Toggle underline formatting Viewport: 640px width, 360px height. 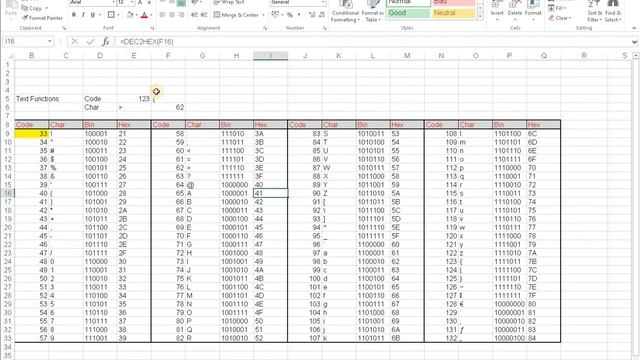[93, 15]
